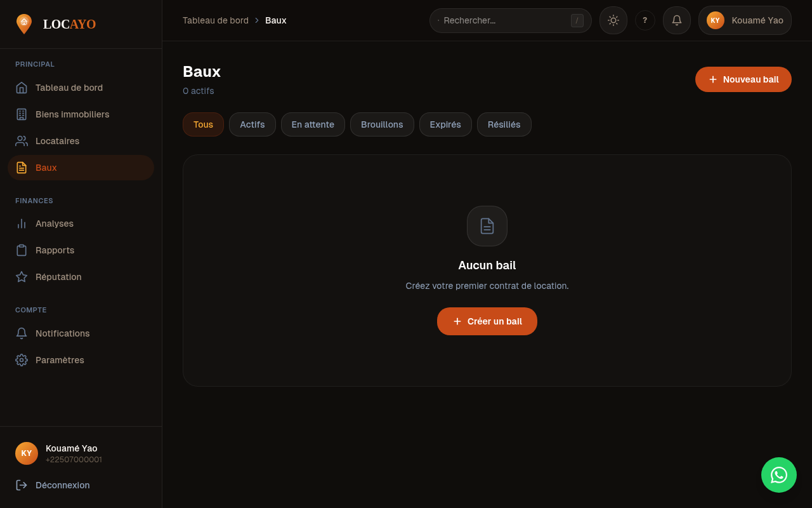The height and width of the screenshot is (508, 812).
Task: Open Tableau de bord in sidebar
Action: (69, 88)
